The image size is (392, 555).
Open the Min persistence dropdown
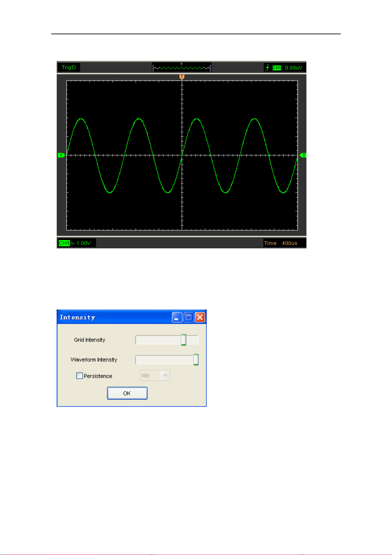coord(155,375)
